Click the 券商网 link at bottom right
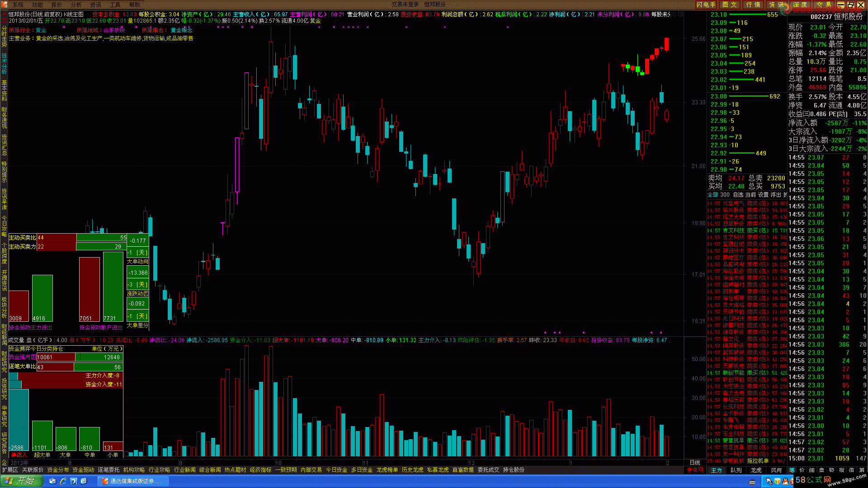Screen dimensions: 868x488 [x=695, y=470]
